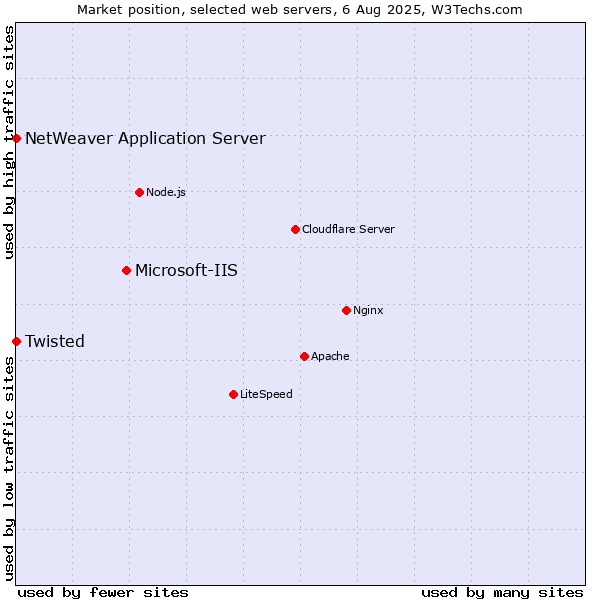Select the 'Nginx' label
Image resolution: width=600 pixels, height=600 pixels.
(x=368, y=311)
